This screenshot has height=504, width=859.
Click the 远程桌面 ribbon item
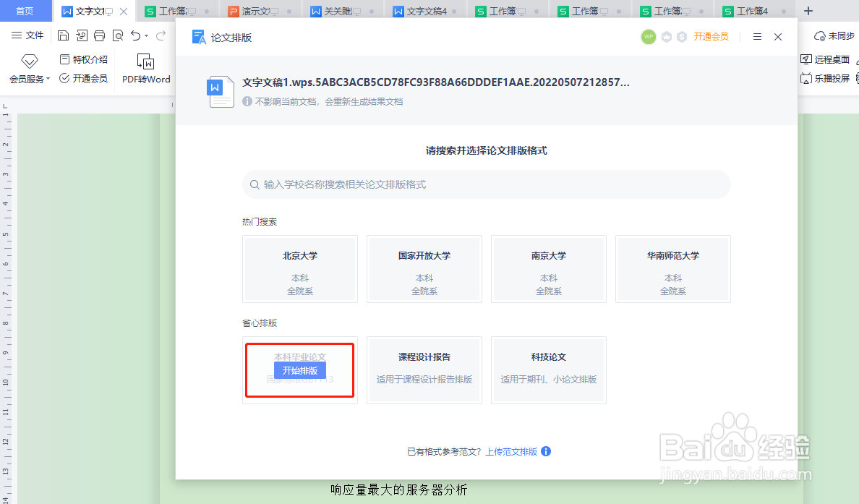[x=825, y=59]
